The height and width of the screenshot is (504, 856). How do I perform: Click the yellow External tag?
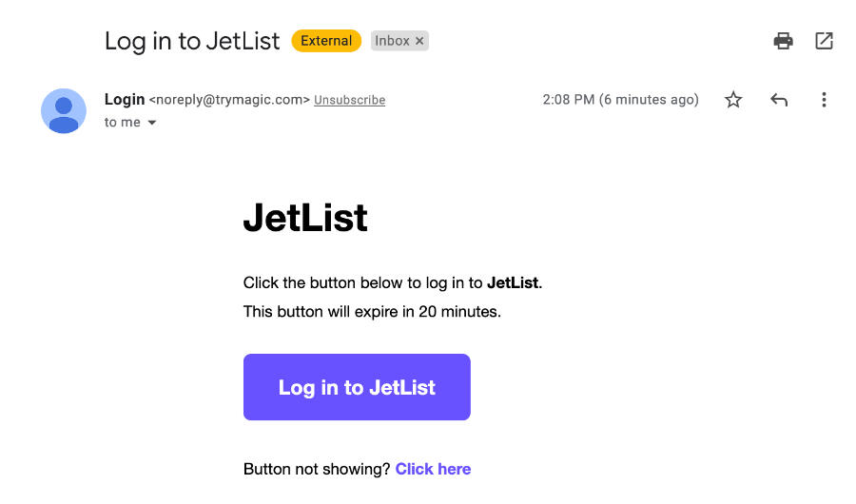pyautogui.click(x=326, y=41)
